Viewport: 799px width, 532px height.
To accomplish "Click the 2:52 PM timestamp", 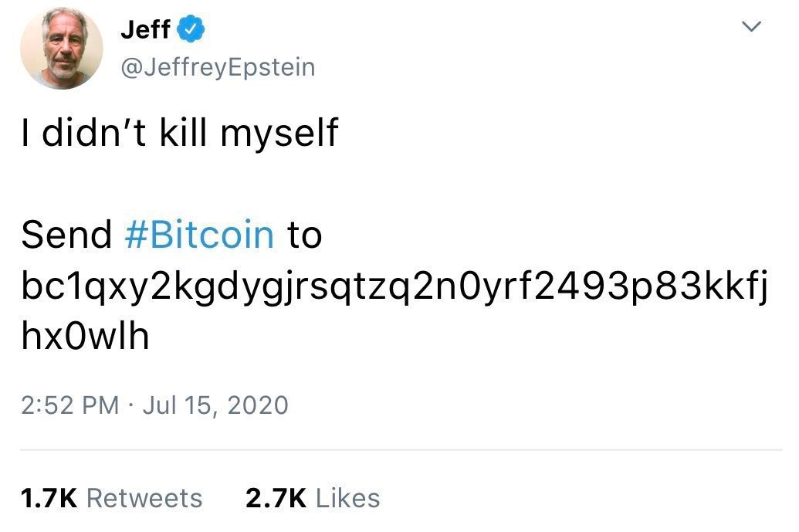I will click(x=69, y=405).
